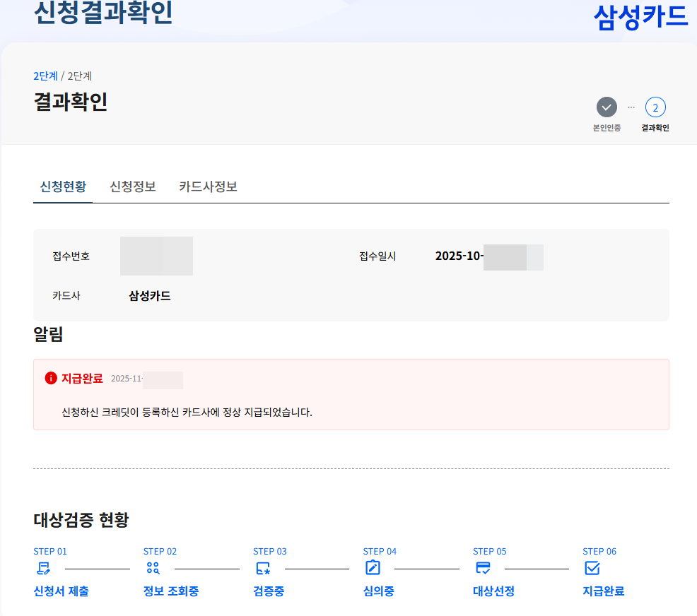This screenshot has width=697, height=616.
Task: Click the completed 본인인증 check circle
Action: (x=607, y=107)
